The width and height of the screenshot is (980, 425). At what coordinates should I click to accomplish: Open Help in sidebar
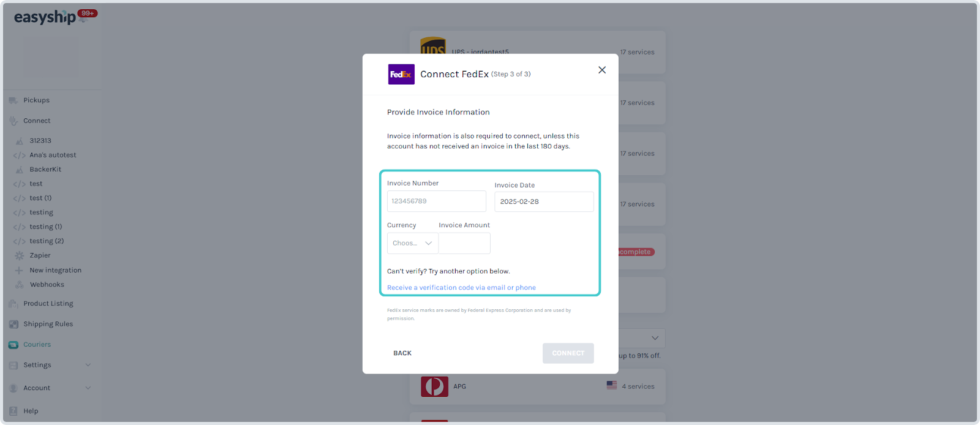coord(31,412)
